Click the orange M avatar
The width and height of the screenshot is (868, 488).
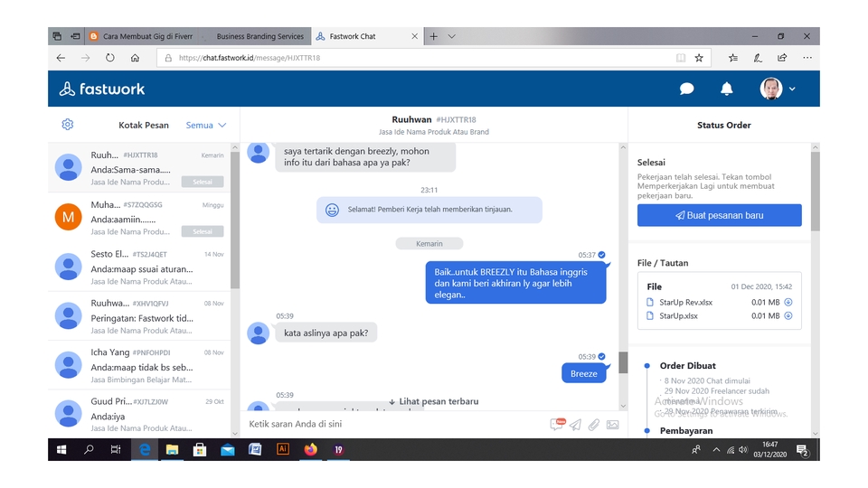tap(68, 217)
